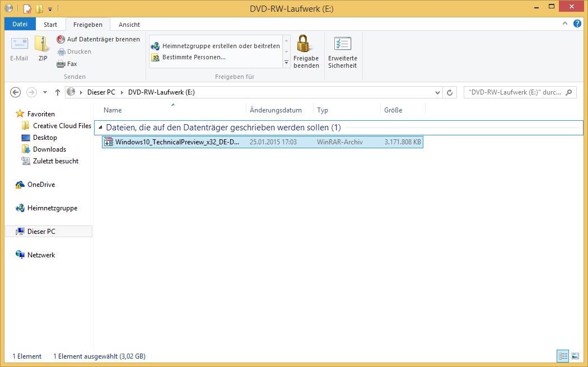Collapse the ribbon with the chevron
The width and height of the screenshot is (588, 367).
[564, 23]
